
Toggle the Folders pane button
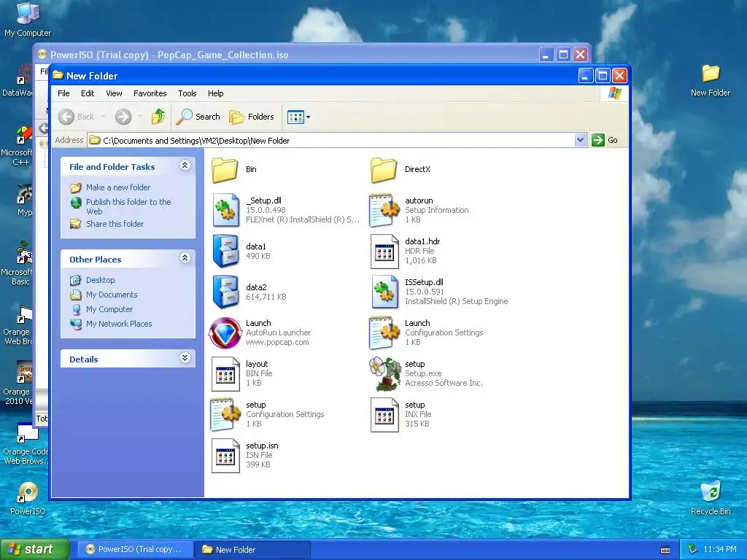coord(252,117)
